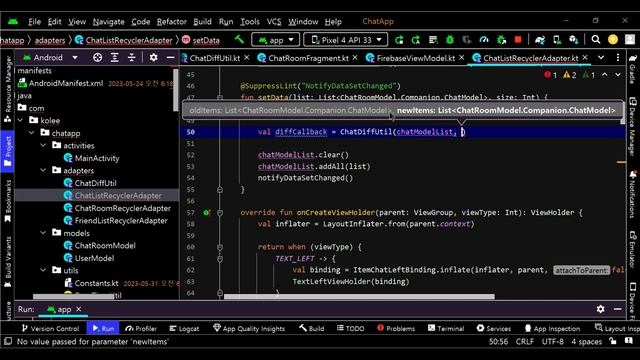Viewport: 640px width, 360px height.
Task: Switch to ChatRoomFragment.kt editor tab
Action: (x=308, y=58)
